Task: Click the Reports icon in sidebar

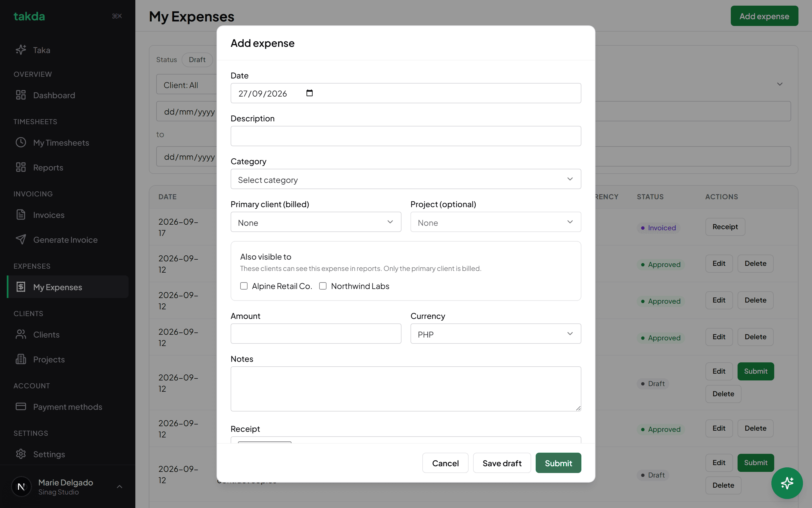Action: point(21,167)
